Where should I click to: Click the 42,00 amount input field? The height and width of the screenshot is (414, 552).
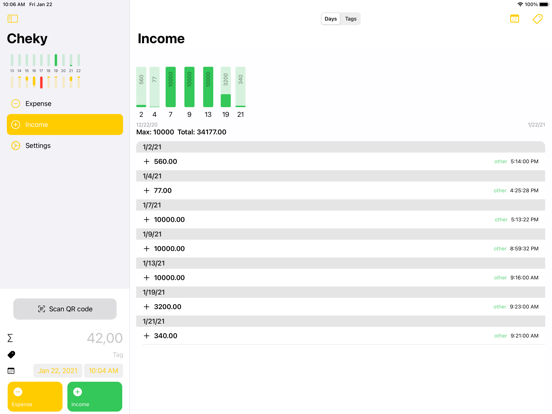(105, 338)
